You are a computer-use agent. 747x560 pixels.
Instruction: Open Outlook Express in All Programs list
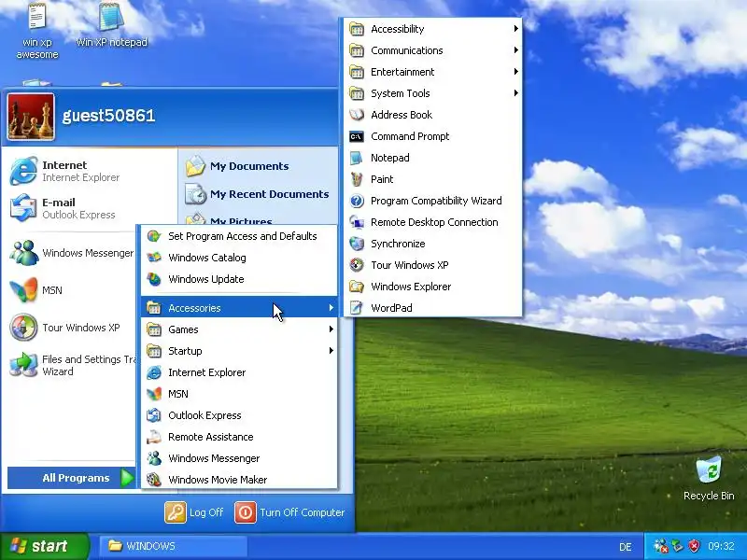point(239,415)
